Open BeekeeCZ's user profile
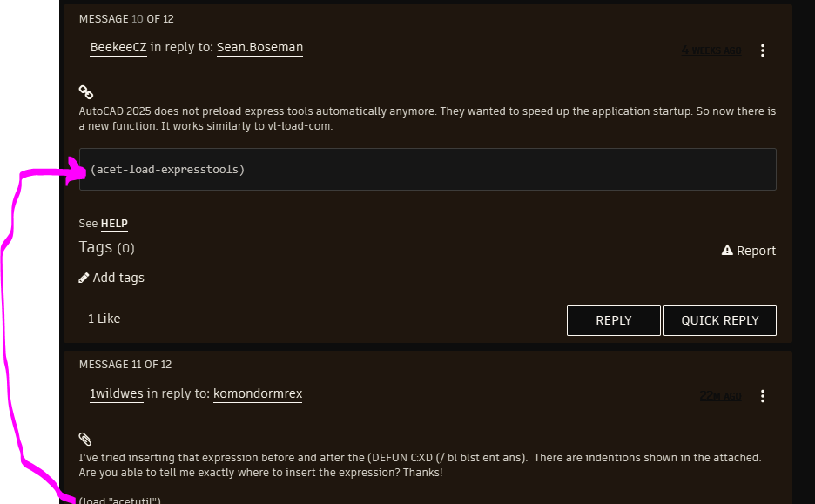 pyautogui.click(x=118, y=47)
